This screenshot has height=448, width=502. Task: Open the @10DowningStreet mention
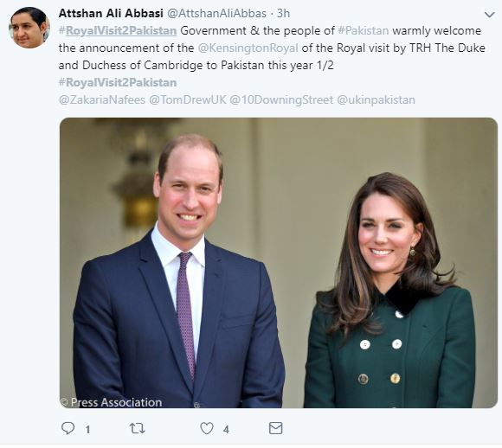281,99
